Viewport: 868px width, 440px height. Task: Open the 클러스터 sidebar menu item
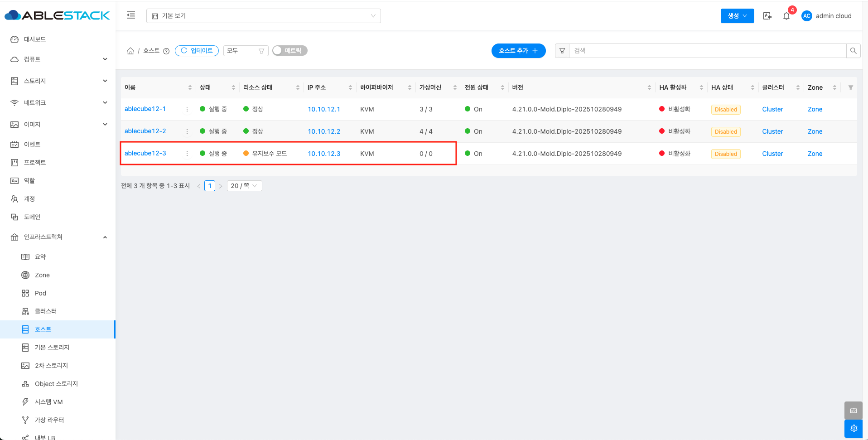tap(46, 311)
